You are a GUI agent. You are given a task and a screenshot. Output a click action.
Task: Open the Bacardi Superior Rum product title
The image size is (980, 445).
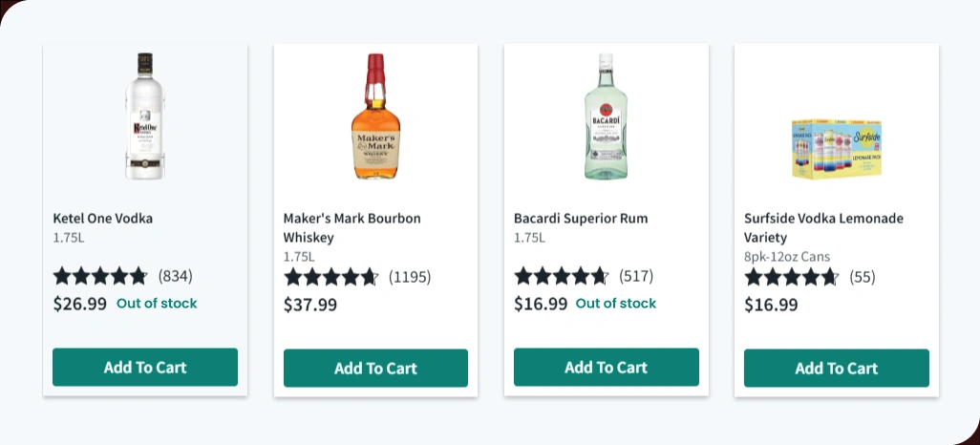click(581, 218)
